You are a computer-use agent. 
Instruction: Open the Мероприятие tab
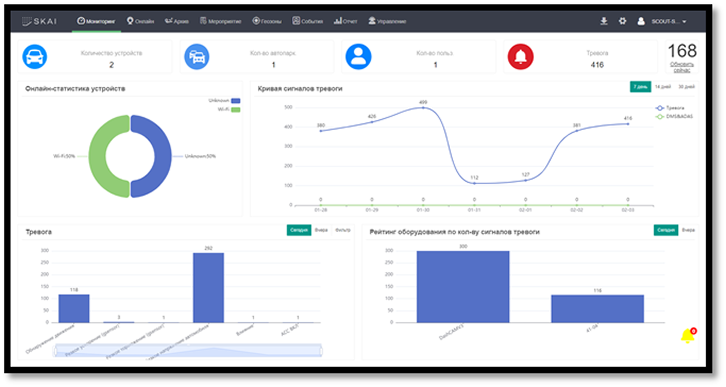(x=220, y=21)
